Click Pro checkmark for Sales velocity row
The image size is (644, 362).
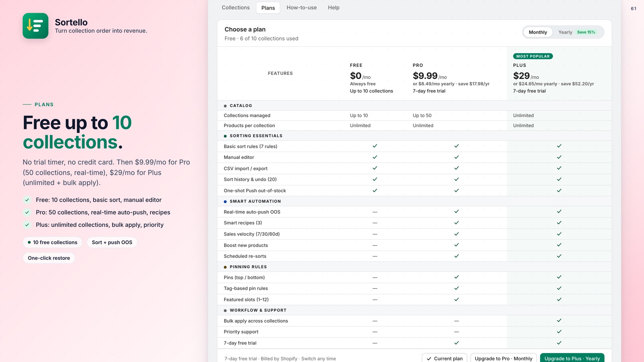(456, 234)
